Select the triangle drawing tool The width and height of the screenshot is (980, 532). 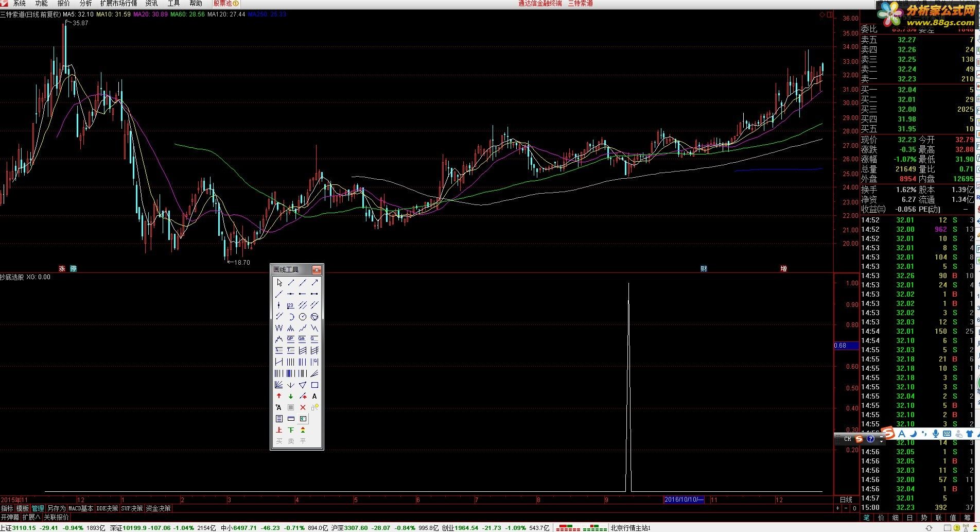pyautogui.click(x=303, y=385)
